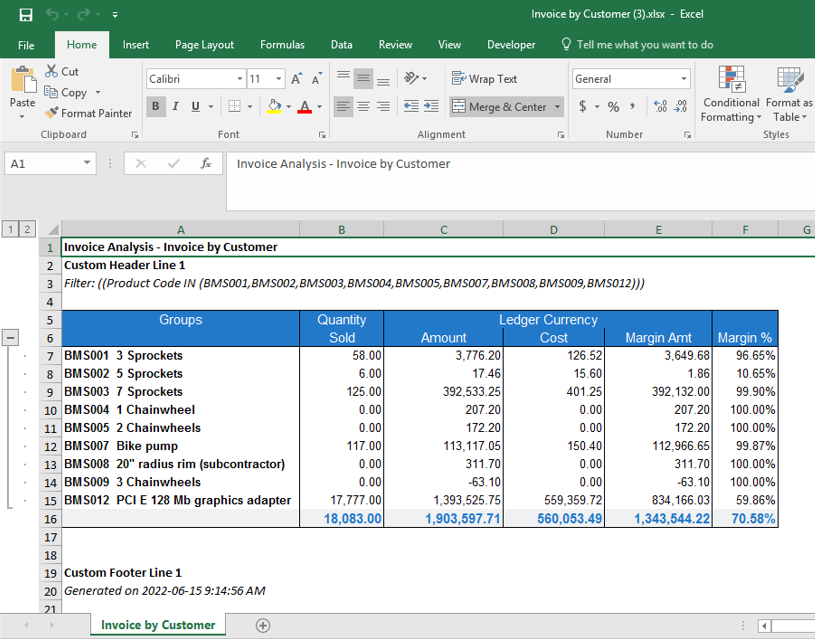The width and height of the screenshot is (815, 639).
Task: Toggle Wrap Text on the cell
Action: pos(485,79)
